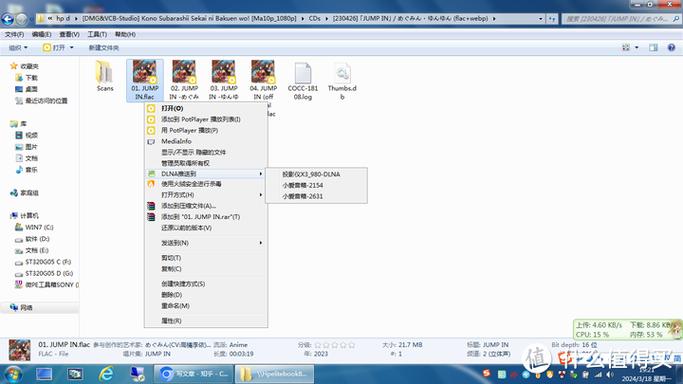The height and width of the screenshot is (384, 683).
Task: Expand the view options dropdown arrow
Action: (637, 47)
